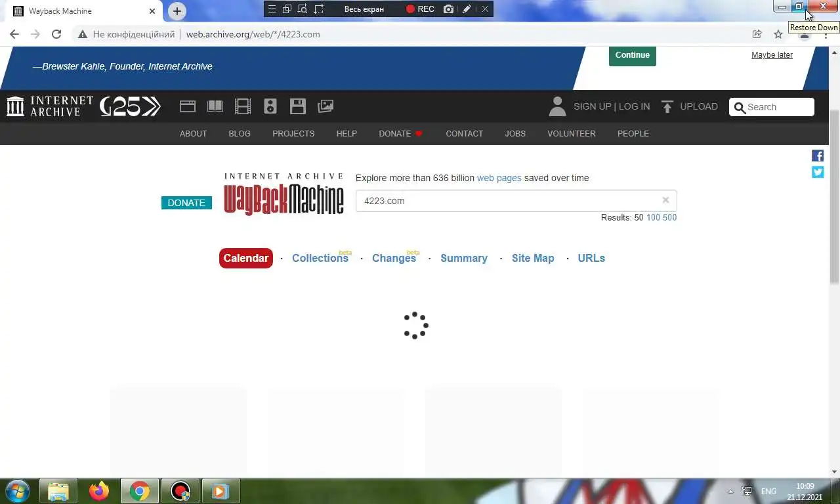Click the REC record button

tap(420, 9)
